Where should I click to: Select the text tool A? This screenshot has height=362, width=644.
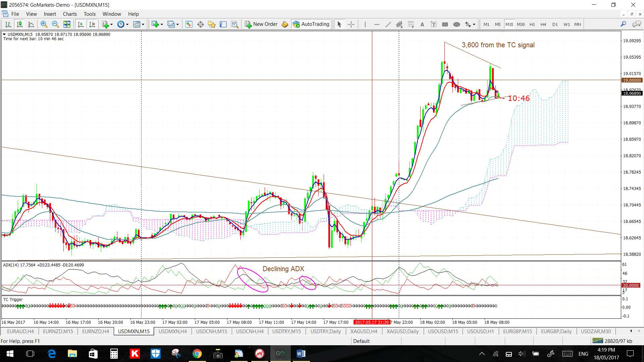coord(422,24)
